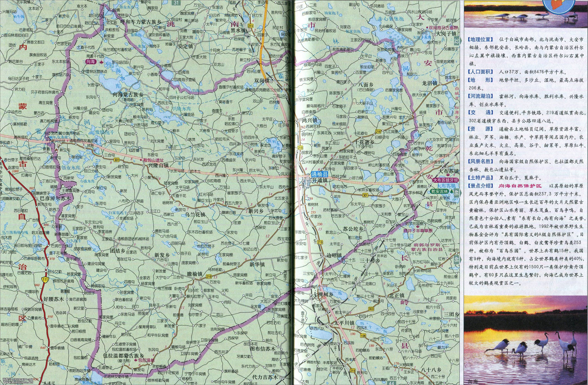Click the 301 road shield west of 兴隆山镇
588x385 pixels.
click(117, 160)
